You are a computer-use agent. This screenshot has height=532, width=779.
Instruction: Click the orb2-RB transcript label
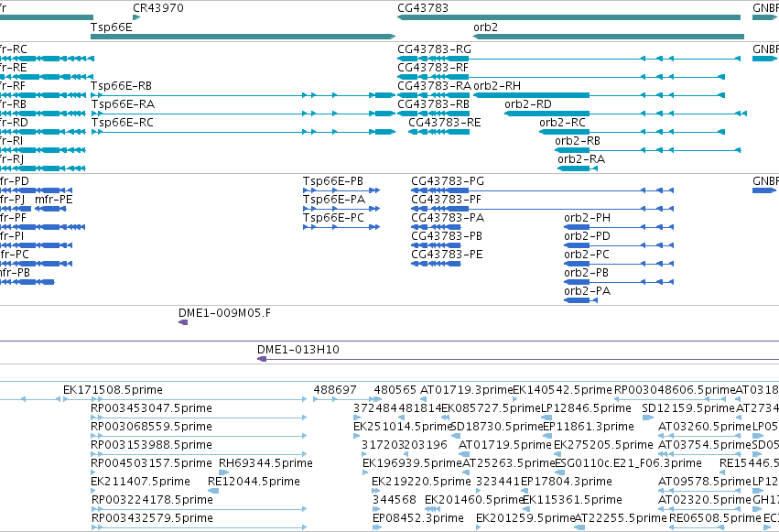click(x=578, y=141)
